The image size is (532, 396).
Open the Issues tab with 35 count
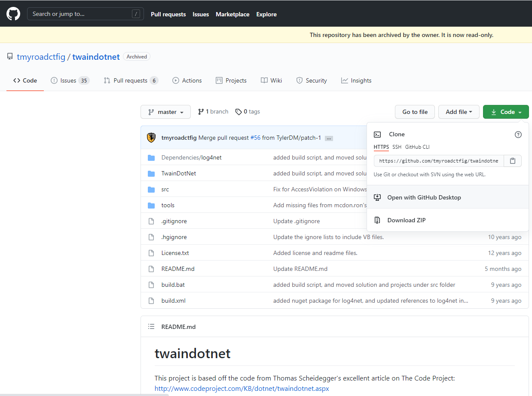tap(70, 80)
